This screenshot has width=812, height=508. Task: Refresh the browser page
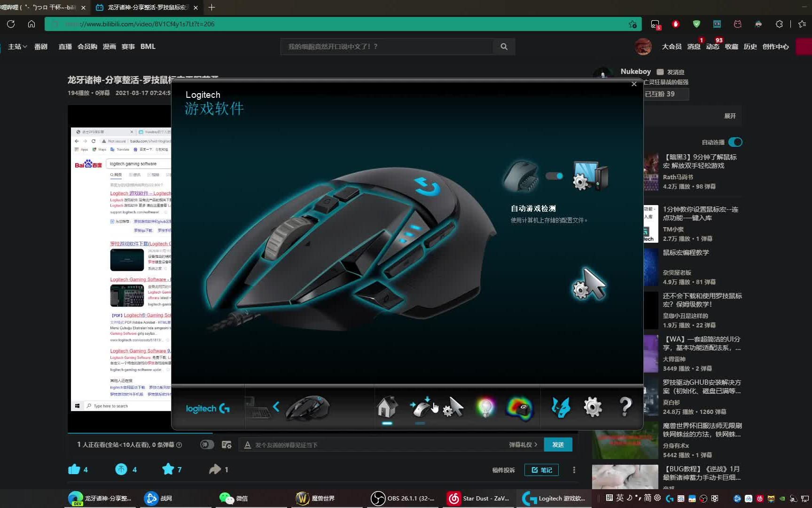pos(11,24)
